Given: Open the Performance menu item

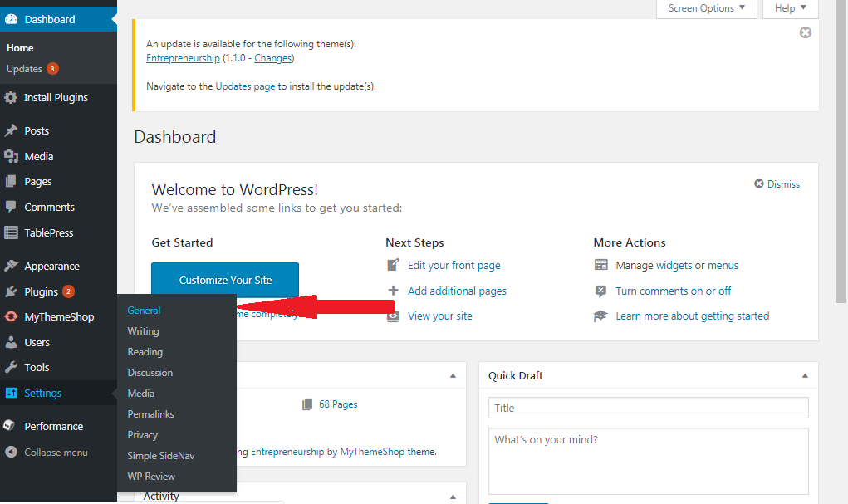Looking at the screenshot, I should coord(58,426).
